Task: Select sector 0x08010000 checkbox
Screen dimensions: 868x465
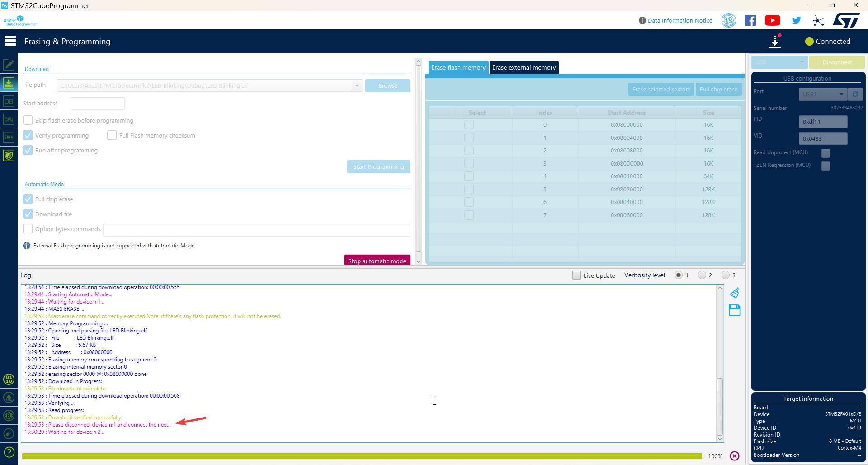Action: click(469, 176)
